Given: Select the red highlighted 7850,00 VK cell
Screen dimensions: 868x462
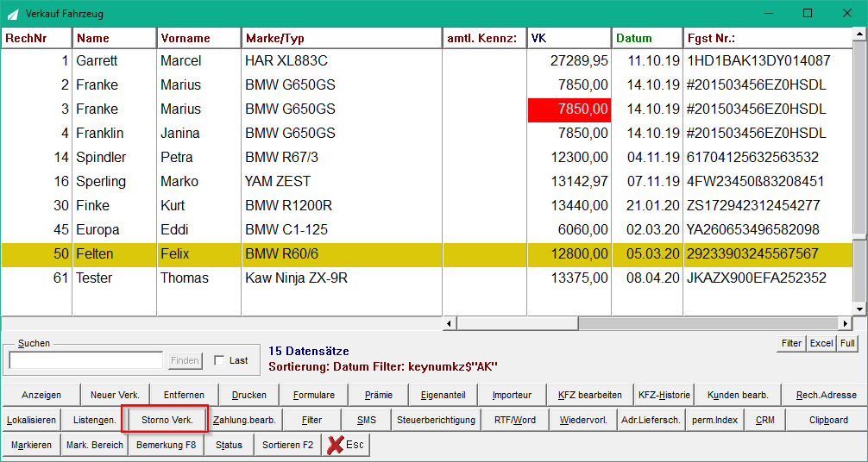Looking at the screenshot, I should coord(569,109).
